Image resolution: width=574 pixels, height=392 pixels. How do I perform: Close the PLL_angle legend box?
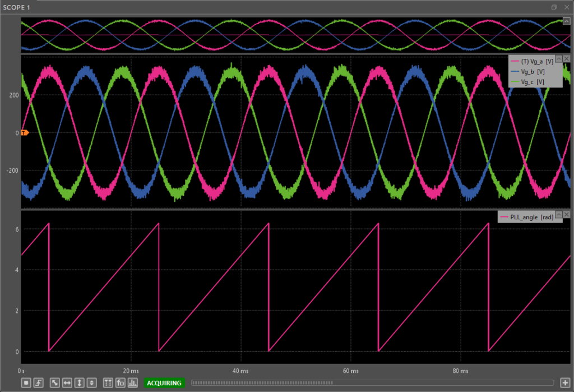tap(566, 214)
